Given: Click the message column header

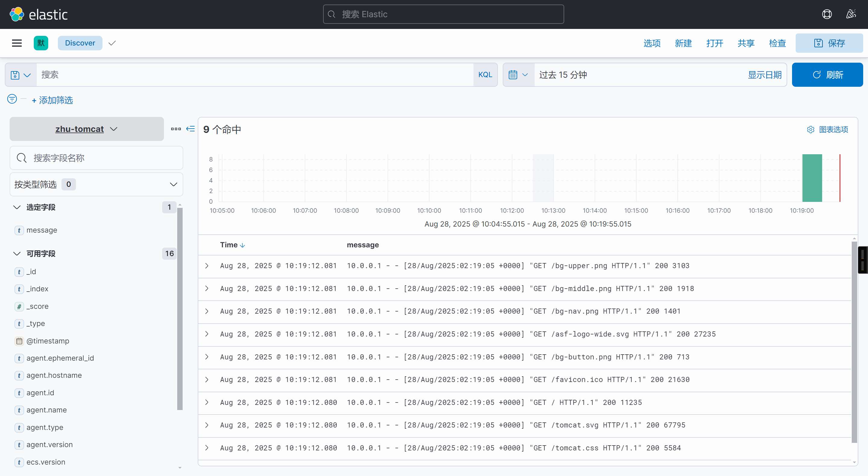Looking at the screenshot, I should 363,245.
